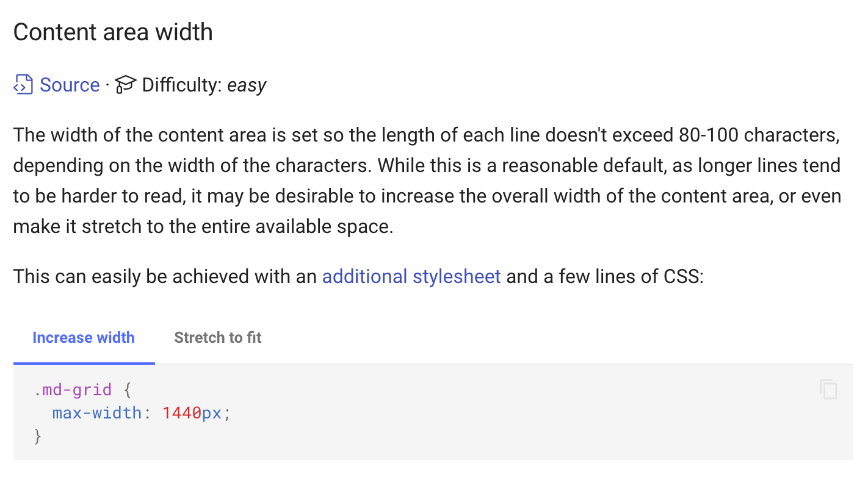
Task: Click the Content area width heading
Action: tap(113, 32)
